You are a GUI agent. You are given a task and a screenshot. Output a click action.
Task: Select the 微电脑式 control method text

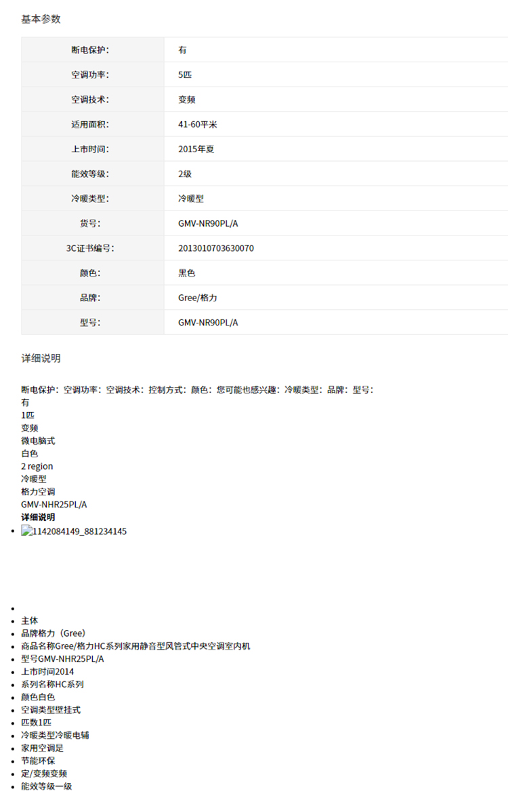click(38, 441)
